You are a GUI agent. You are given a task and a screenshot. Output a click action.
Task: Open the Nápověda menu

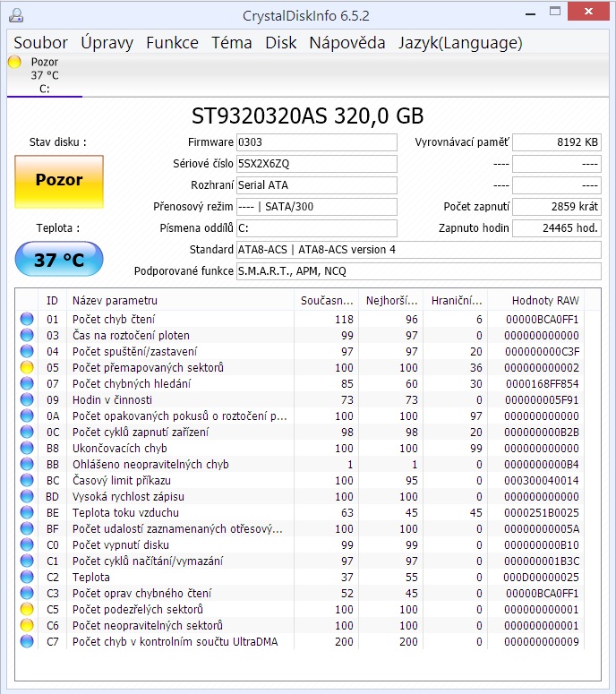pyautogui.click(x=346, y=43)
